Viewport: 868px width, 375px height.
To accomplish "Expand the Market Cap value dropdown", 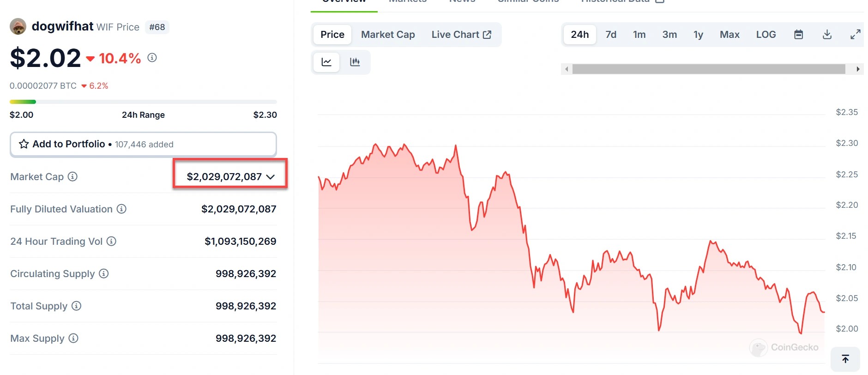I will [271, 177].
